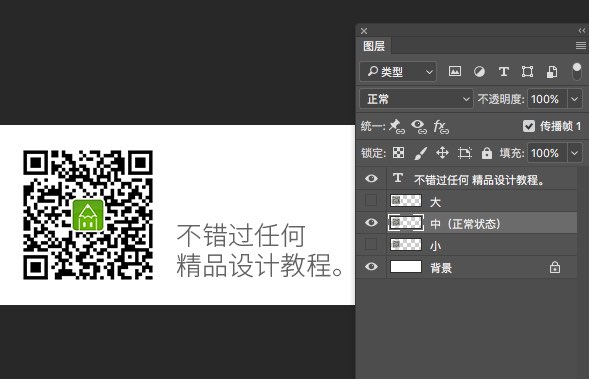Screen dimensions: 589x379
Task: Expand the opacity slider arrow
Action: (574, 99)
